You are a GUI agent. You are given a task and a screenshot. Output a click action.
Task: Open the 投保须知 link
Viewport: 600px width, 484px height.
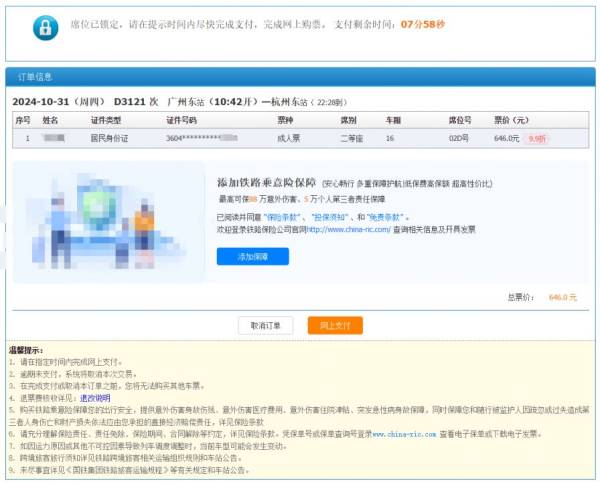tap(329, 217)
